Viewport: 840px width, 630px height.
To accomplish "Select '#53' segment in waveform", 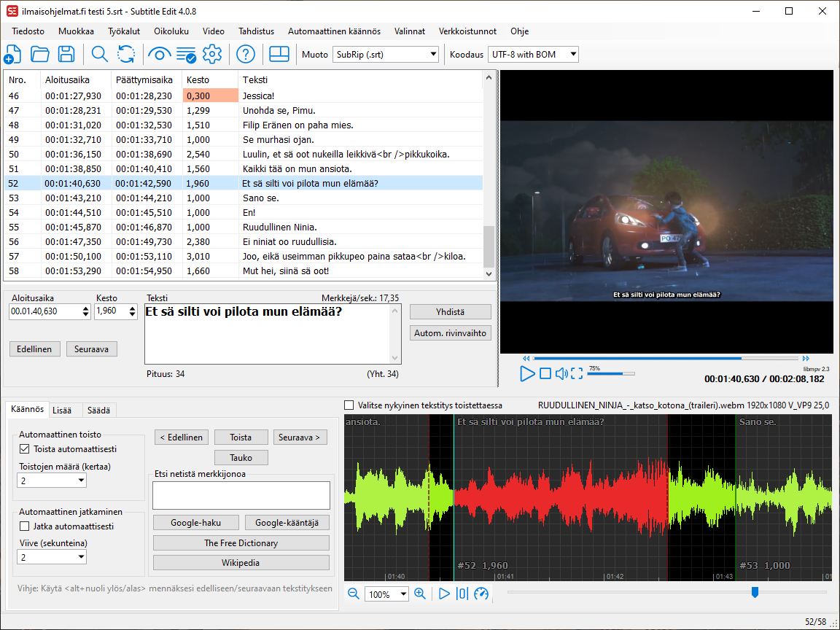I will coord(783,497).
